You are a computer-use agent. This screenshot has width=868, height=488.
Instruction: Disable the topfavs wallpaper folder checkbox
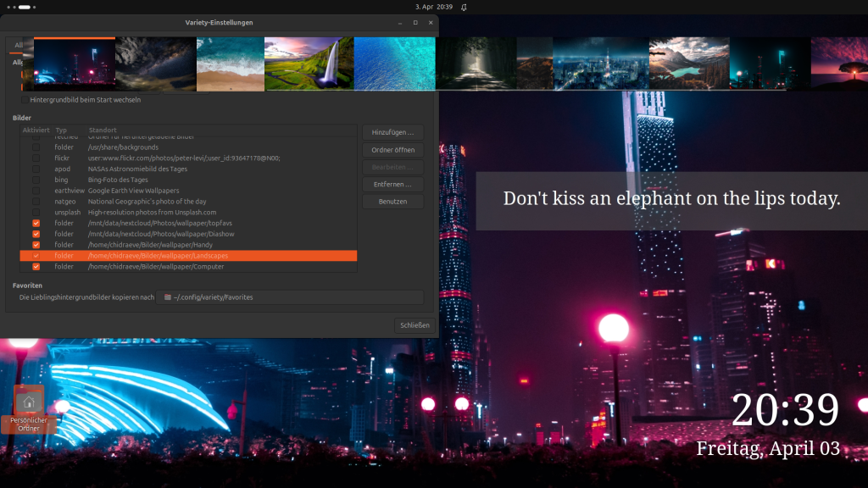[x=36, y=223]
